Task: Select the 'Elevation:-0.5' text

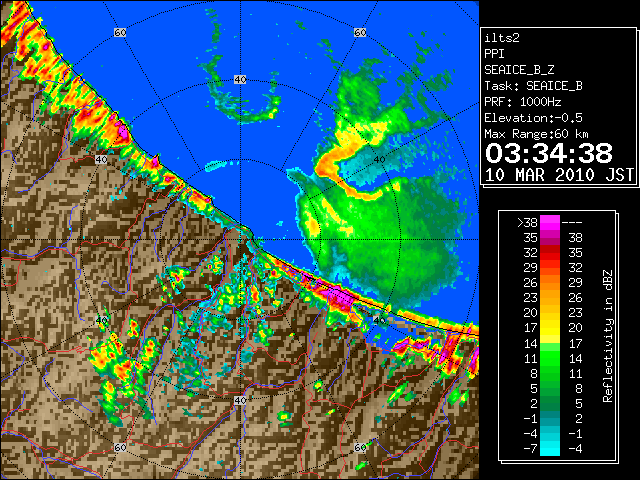Action: click(533, 118)
